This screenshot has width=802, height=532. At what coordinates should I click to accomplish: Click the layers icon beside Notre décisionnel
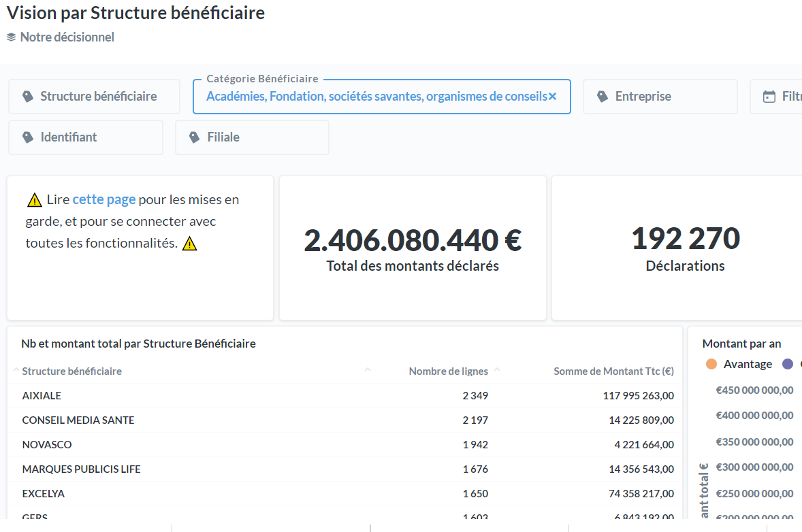(x=11, y=37)
